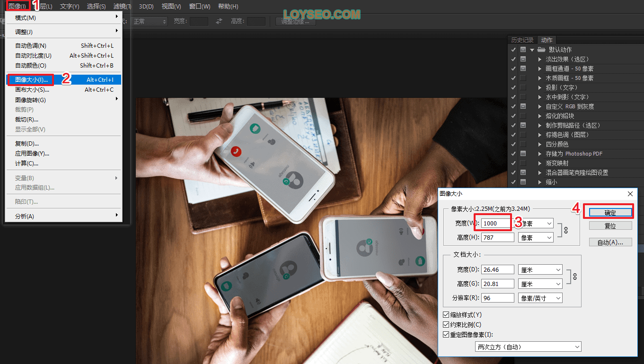644x364 pixels.
Task: Toggle dialog icon for 自定义 RGB 到灰度
Action: (x=523, y=106)
